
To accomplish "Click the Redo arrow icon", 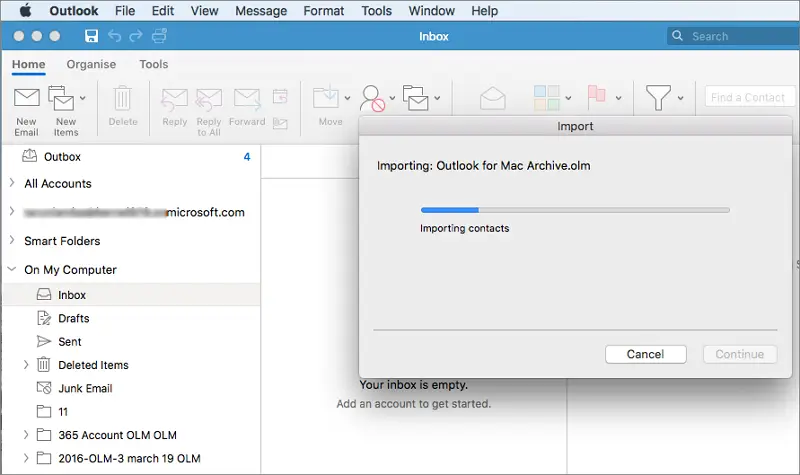I will tap(136, 36).
